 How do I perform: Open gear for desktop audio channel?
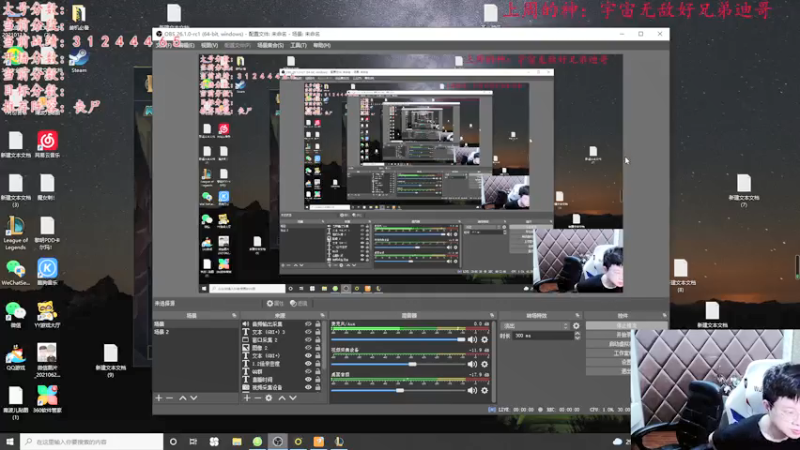click(485, 390)
